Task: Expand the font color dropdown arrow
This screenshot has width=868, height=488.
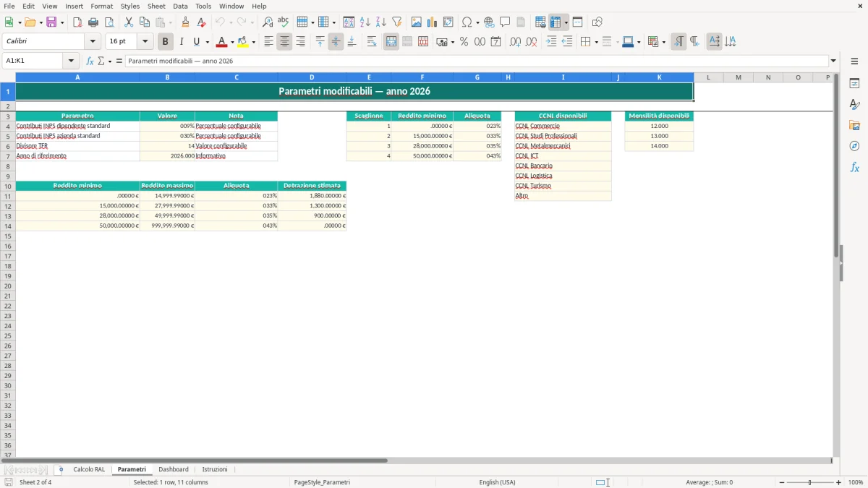Action: click(232, 42)
